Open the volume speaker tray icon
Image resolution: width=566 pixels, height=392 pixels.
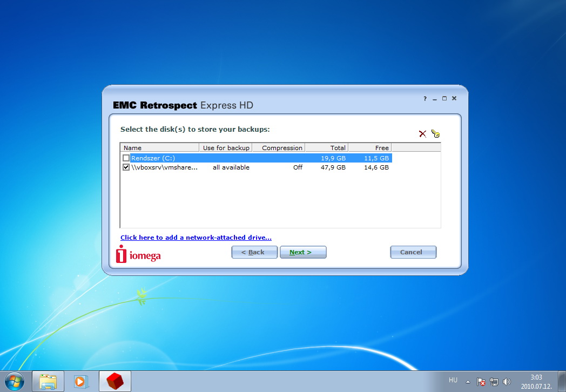(507, 382)
